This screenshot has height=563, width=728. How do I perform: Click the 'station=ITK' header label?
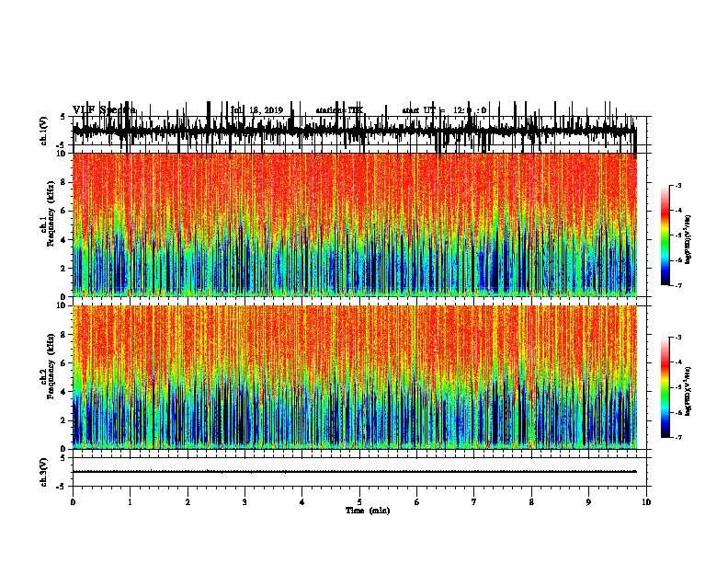click(339, 110)
